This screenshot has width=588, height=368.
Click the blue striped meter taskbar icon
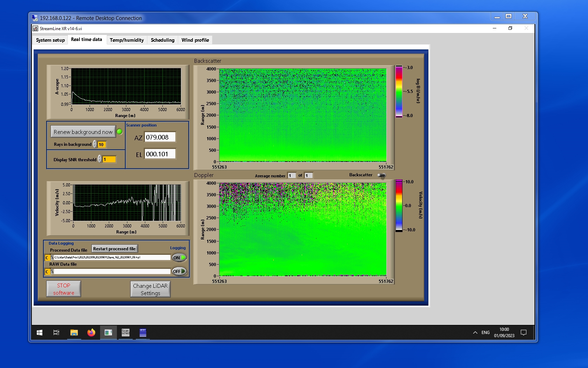point(143,333)
